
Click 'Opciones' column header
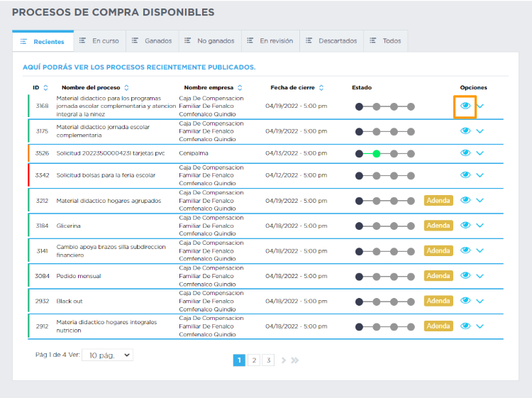474,87
